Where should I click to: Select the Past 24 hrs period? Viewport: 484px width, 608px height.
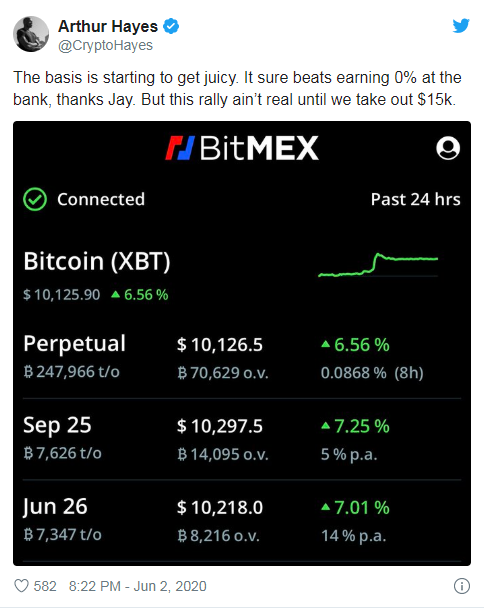[x=415, y=199]
